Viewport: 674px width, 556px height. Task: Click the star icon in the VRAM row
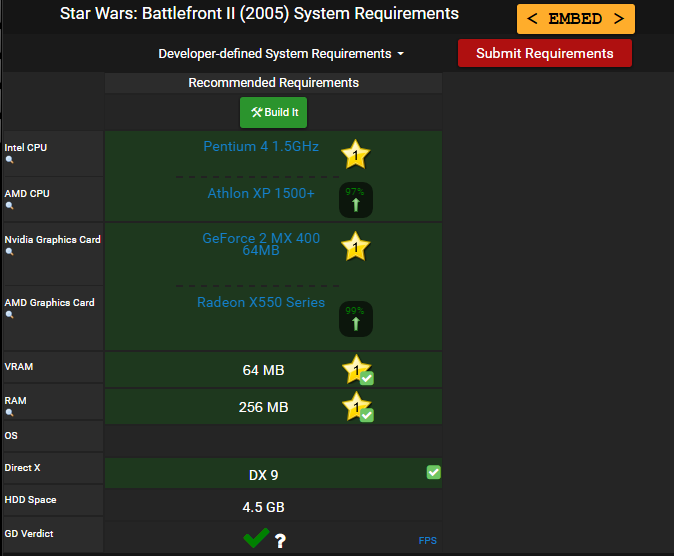(x=357, y=369)
